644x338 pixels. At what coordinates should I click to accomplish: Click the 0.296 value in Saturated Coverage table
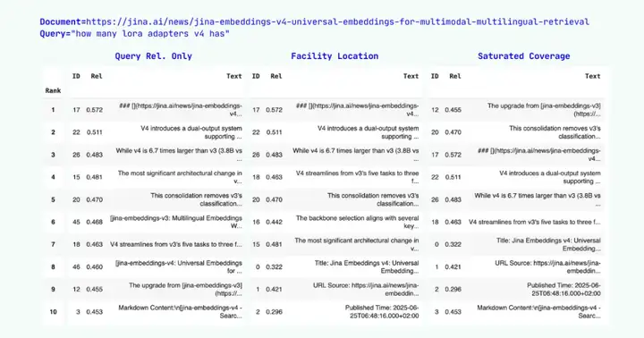point(453,290)
